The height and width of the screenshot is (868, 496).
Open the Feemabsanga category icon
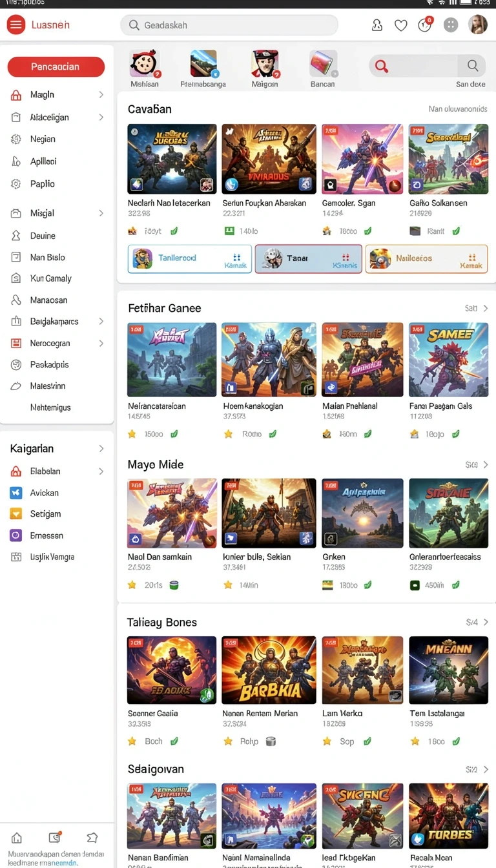(x=203, y=64)
